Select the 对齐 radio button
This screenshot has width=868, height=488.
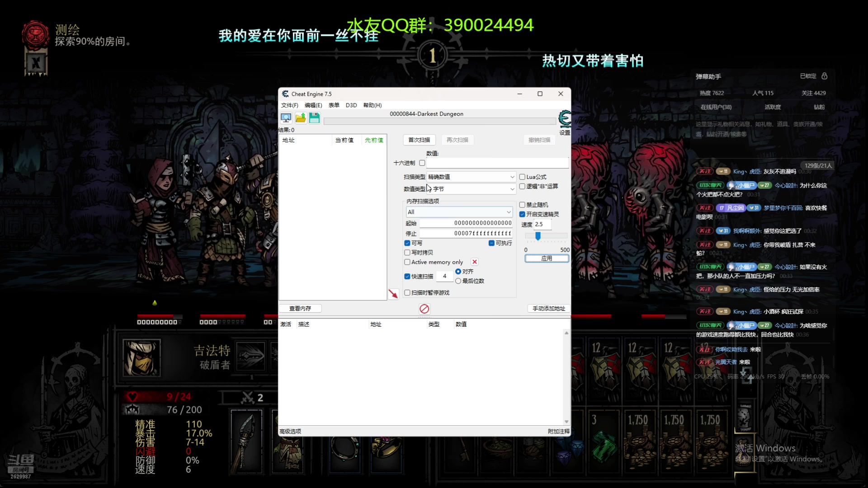(458, 272)
